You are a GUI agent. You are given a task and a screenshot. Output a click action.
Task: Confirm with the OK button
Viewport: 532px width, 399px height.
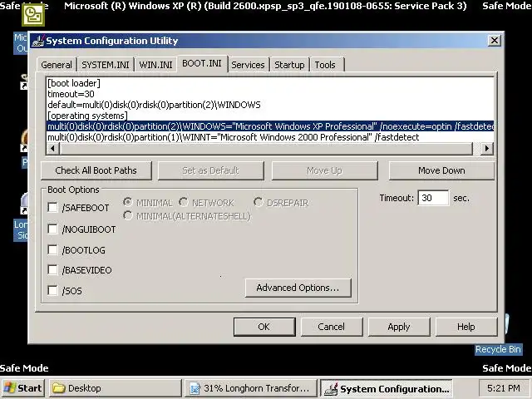(264, 327)
